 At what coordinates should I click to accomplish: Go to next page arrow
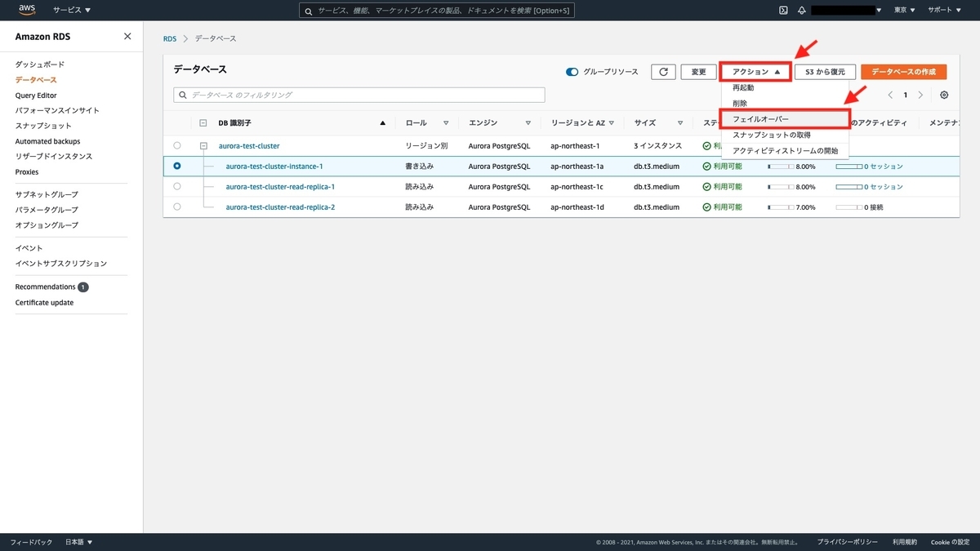[920, 95]
